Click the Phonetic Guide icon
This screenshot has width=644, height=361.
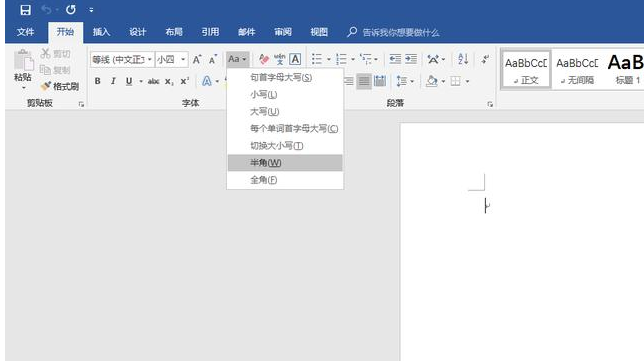click(x=280, y=59)
